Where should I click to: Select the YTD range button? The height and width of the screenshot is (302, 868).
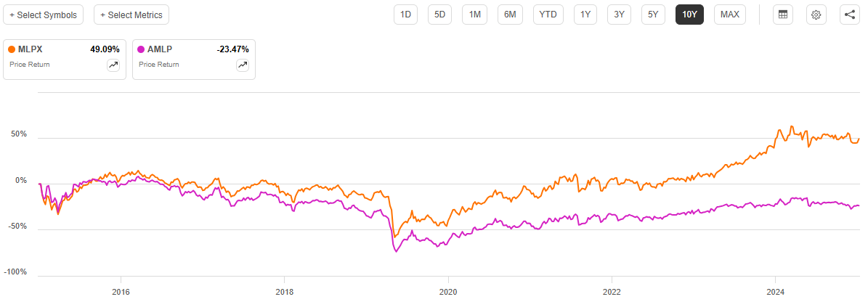(548, 15)
